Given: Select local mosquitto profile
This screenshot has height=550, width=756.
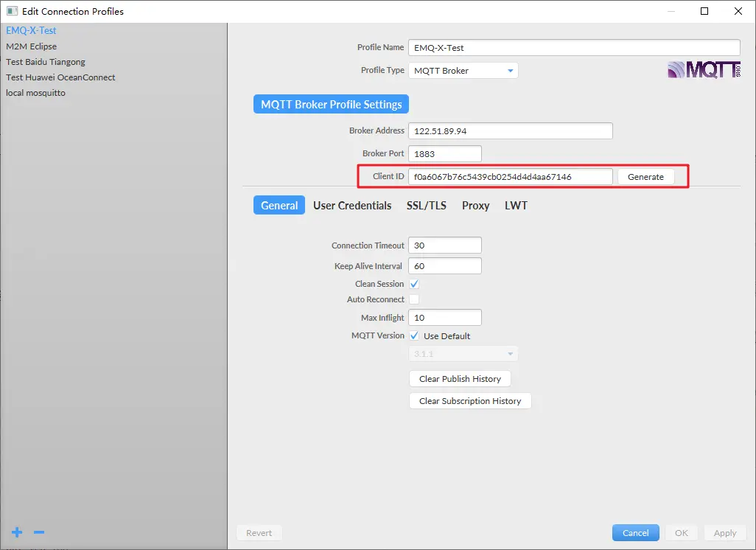Looking at the screenshot, I should tap(113, 93).
